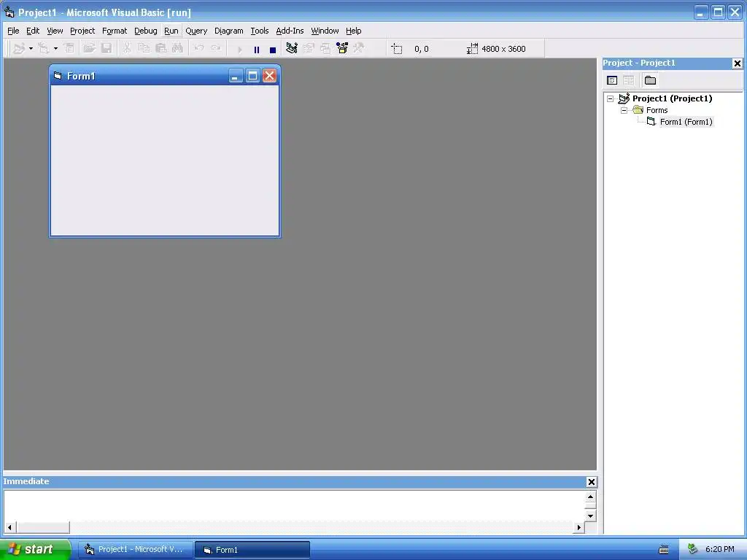Collapse the Project1 (Project1) tree node
The width and height of the screenshot is (747, 560).
click(x=611, y=98)
